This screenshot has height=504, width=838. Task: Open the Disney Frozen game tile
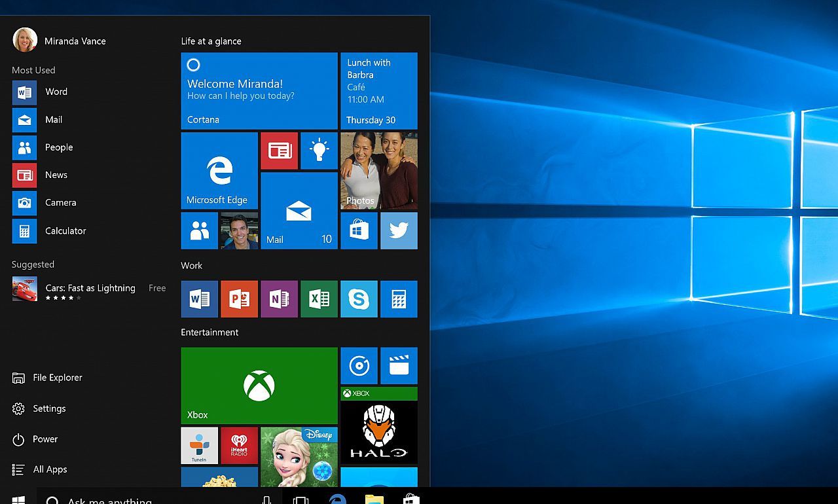click(299, 457)
